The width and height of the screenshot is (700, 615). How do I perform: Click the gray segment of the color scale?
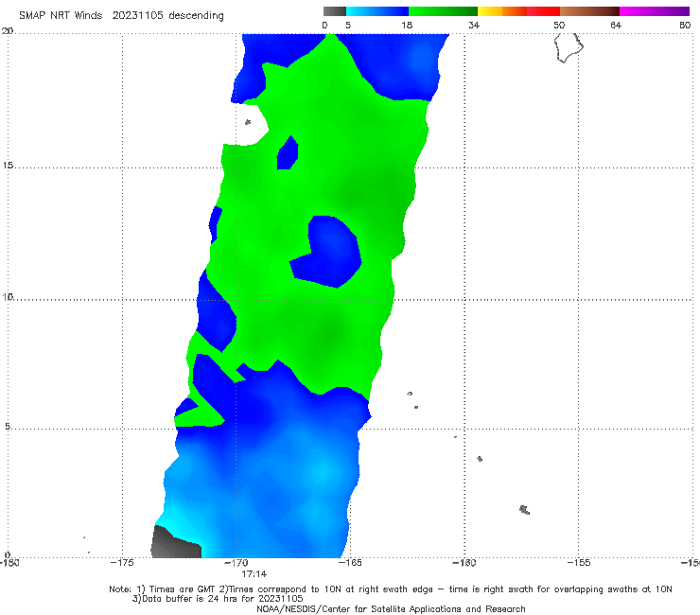coord(335,11)
